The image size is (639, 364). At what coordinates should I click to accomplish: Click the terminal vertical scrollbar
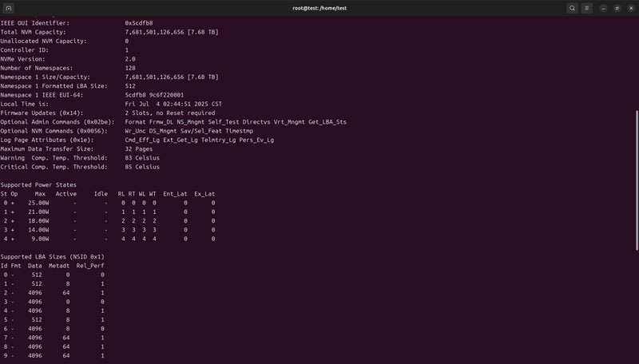click(x=636, y=160)
